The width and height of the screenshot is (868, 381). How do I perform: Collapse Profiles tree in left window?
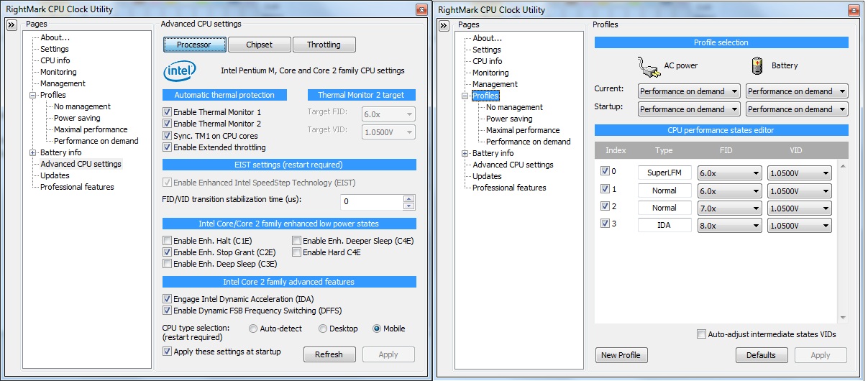click(x=32, y=95)
